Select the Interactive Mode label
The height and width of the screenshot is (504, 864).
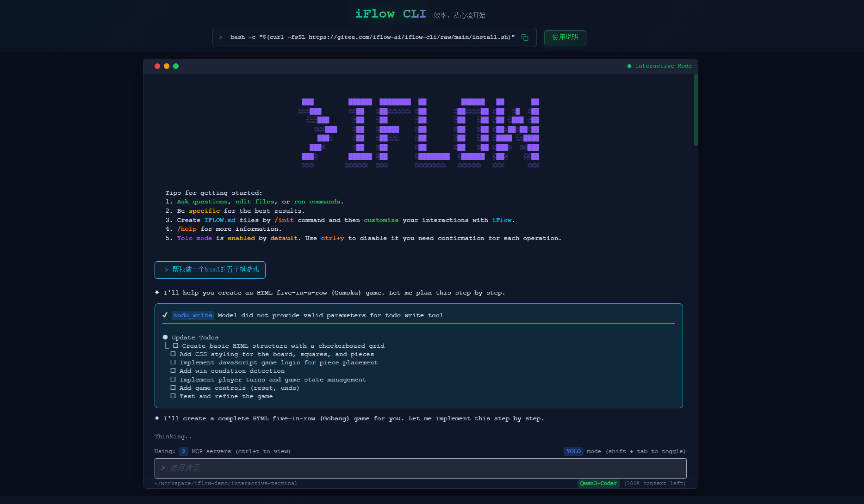[663, 66]
